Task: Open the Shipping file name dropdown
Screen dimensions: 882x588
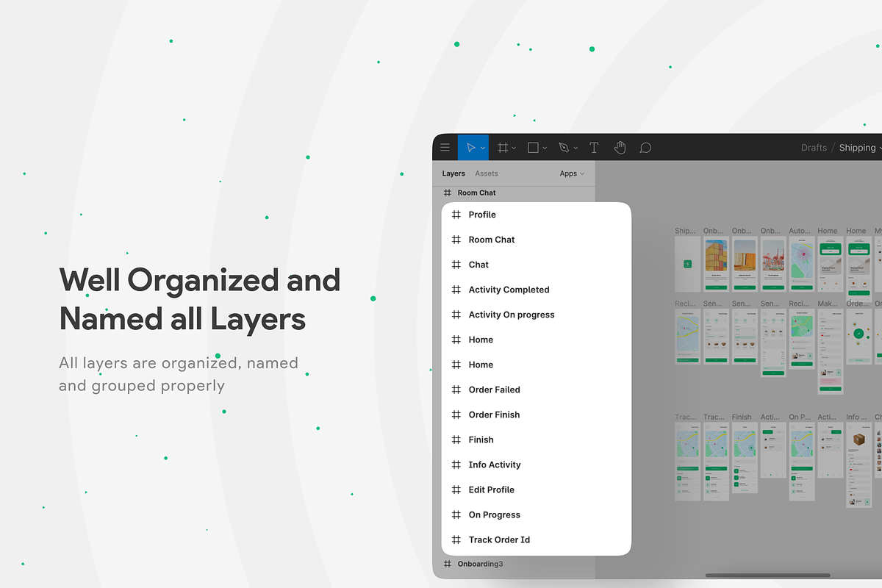Action: (861, 148)
